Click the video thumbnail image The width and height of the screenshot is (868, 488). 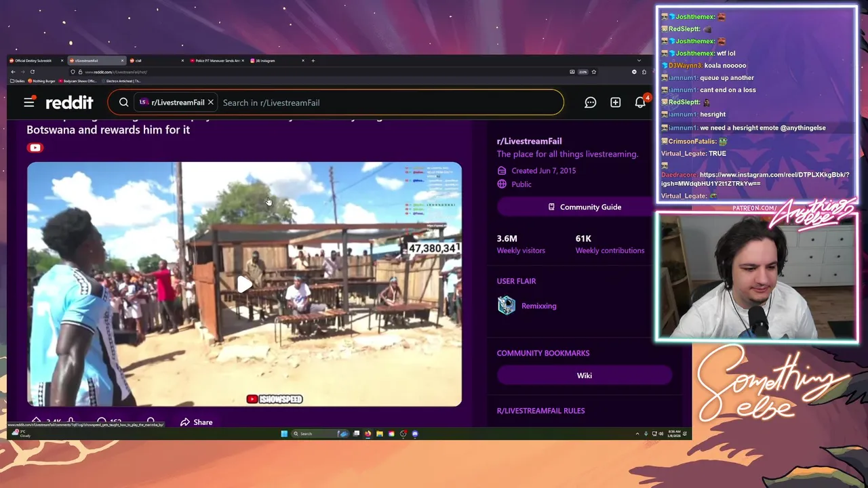point(244,284)
